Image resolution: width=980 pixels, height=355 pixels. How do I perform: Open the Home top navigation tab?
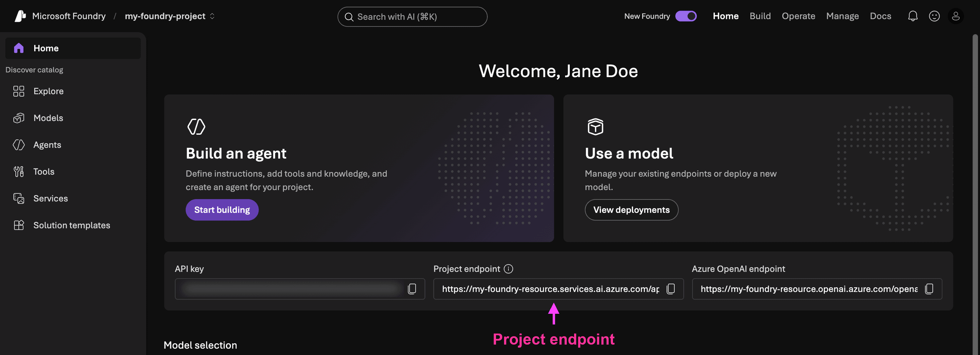click(726, 16)
